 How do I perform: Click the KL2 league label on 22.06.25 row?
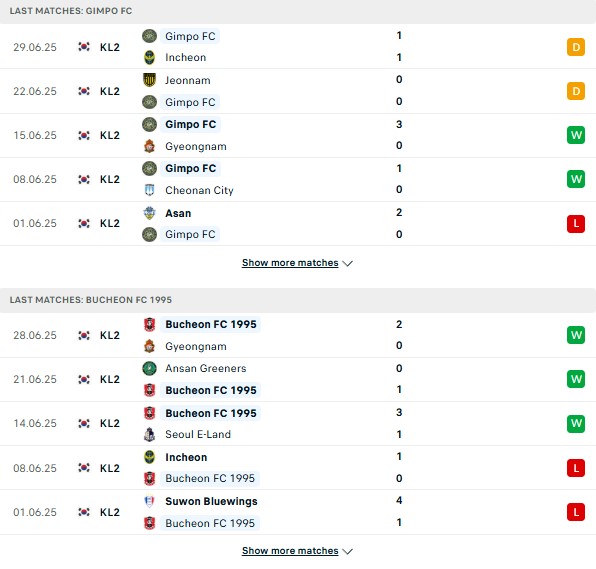click(x=110, y=91)
